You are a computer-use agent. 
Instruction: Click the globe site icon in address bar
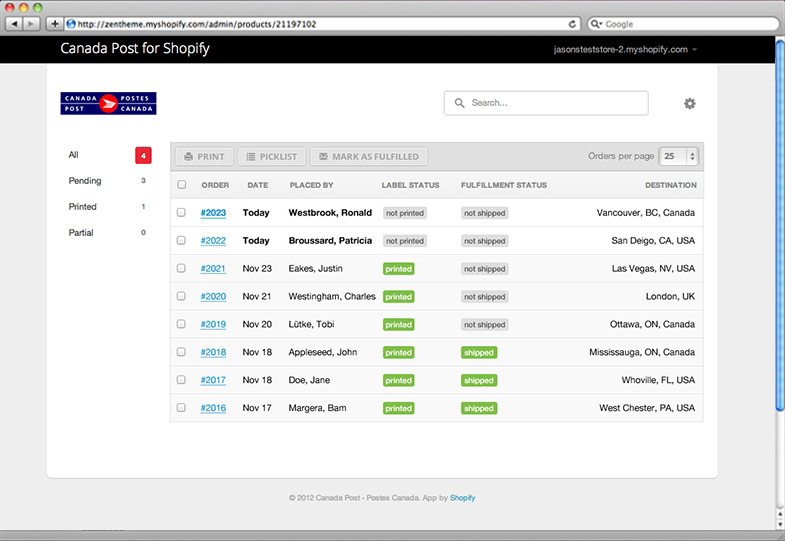pyautogui.click(x=71, y=24)
